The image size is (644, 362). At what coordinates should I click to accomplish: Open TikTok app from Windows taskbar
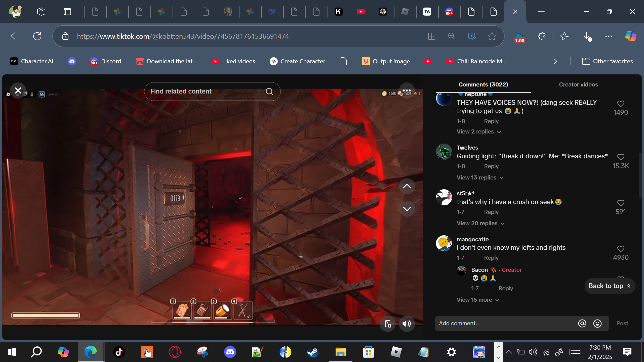point(119,352)
